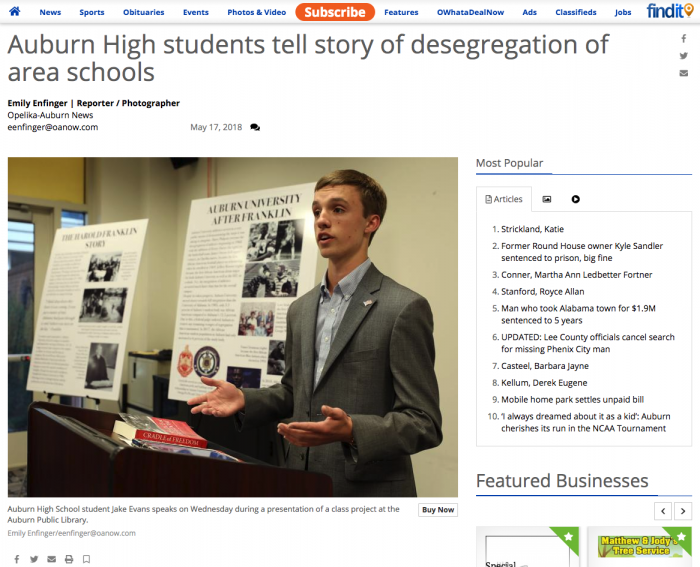This screenshot has height=567, width=700.
Task: Open the Events menu
Action: 196,12
